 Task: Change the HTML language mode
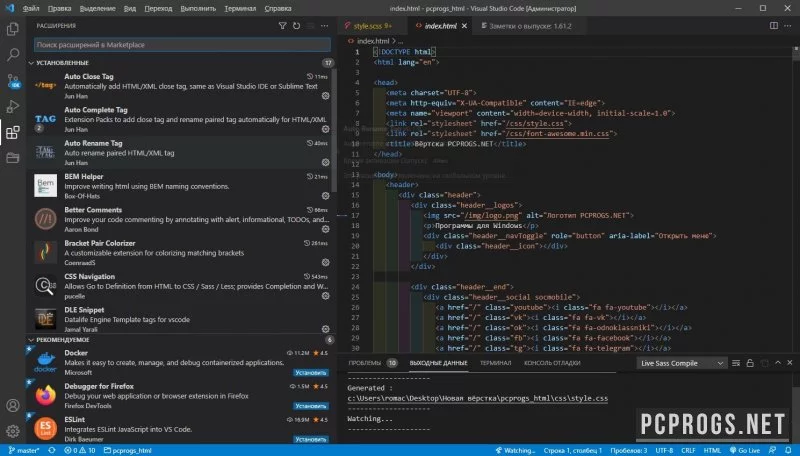[x=712, y=450]
